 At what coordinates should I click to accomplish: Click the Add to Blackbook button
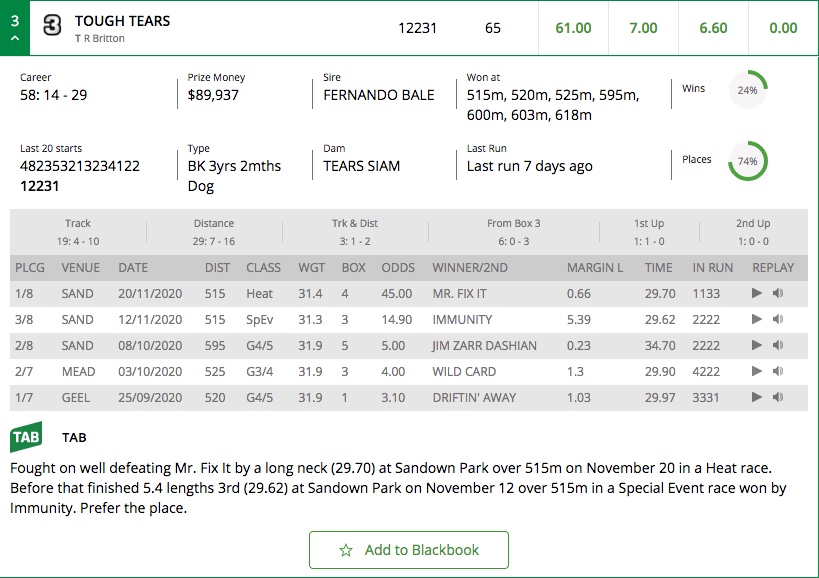[408, 550]
